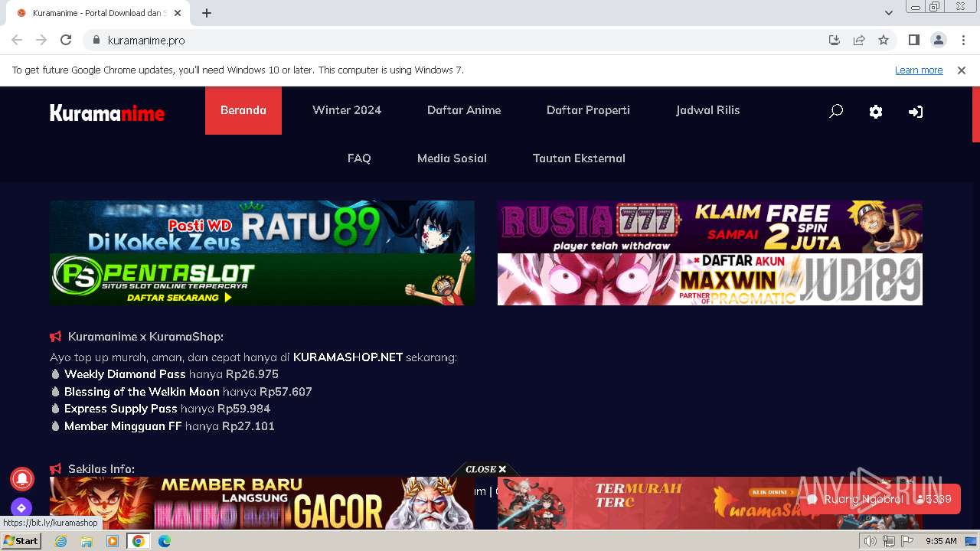Open the site search magnifier icon

pyautogui.click(x=836, y=111)
